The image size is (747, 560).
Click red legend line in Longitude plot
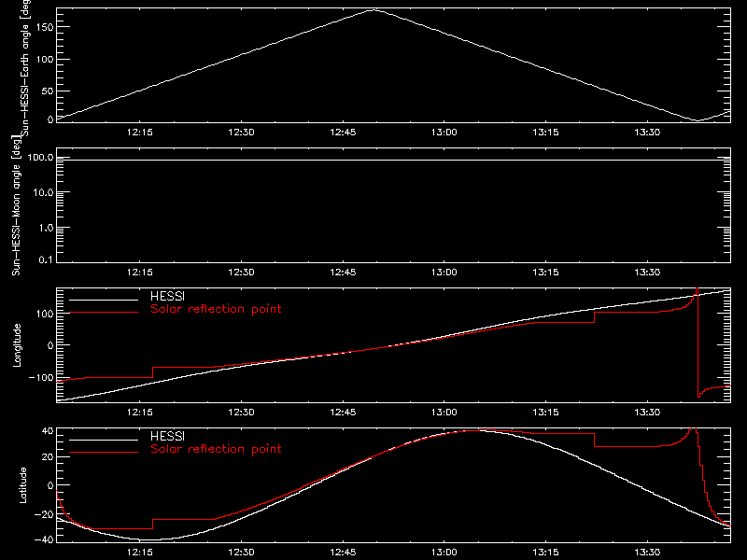[104, 313]
